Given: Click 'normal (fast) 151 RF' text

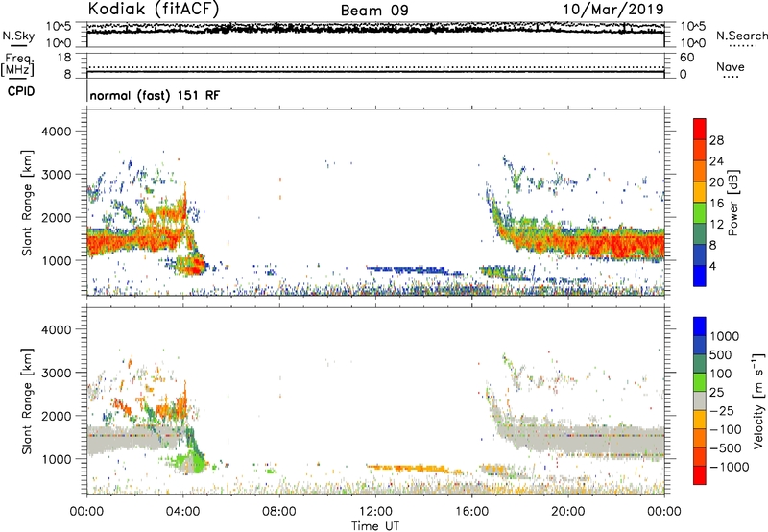Looking at the screenshot, I should click(155, 95).
